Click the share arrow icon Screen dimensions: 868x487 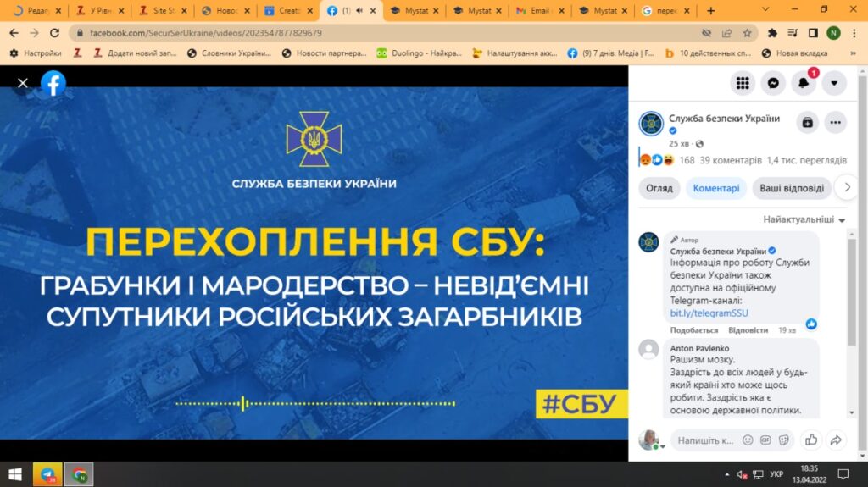click(836, 440)
